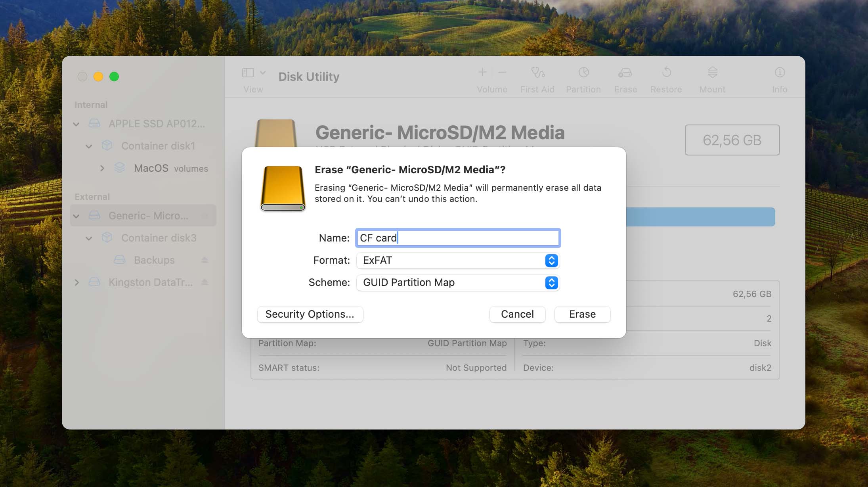Click the Erase button in the dialog
Image resolution: width=868 pixels, height=487 pixels.
pyautogui.click(x=582, y=314)
